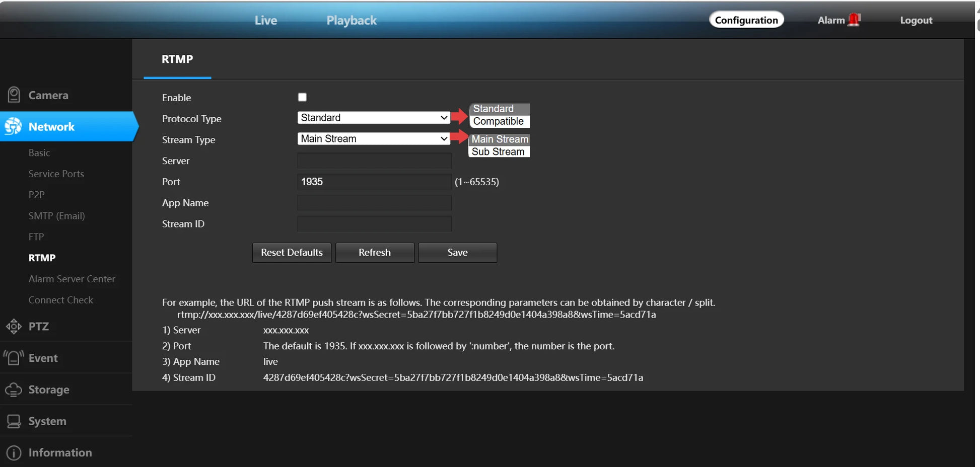Click the System monitor icon
The height and width of the screenshot is (467, 980).
[x=14, y=421]
